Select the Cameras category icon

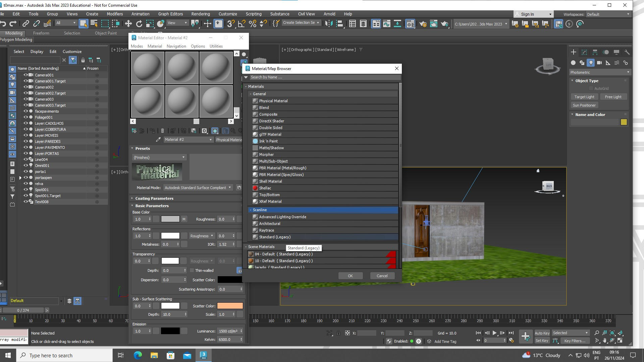coord(599,63)
